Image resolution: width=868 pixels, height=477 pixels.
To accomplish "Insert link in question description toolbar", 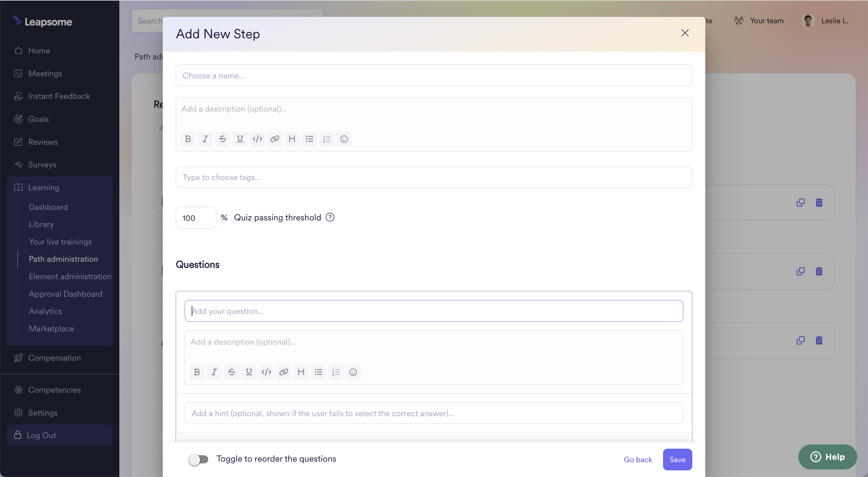I will [284, 372].
